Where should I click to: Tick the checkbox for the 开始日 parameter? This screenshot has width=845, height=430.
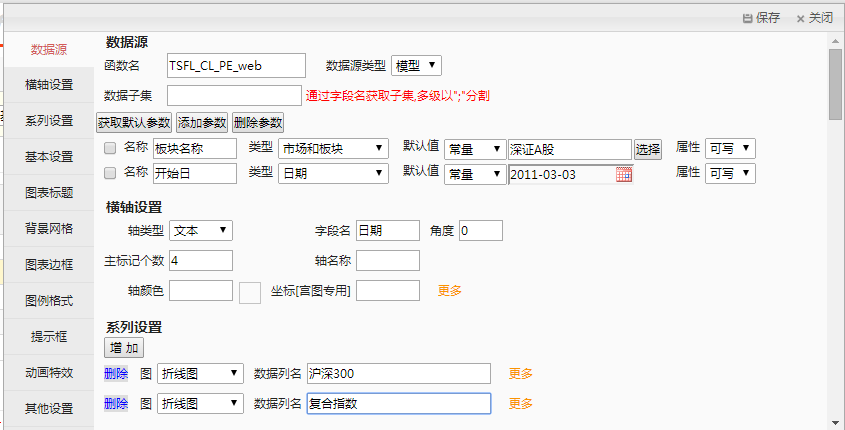tap(111, 173)
